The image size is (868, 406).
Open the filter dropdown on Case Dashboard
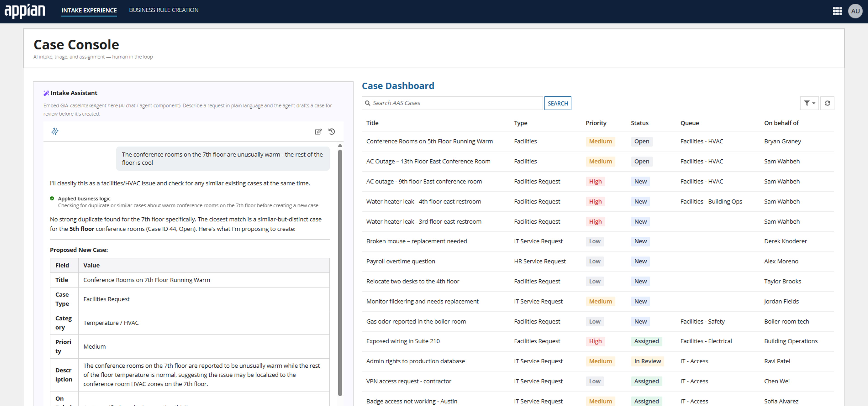[x=809, y=103]
